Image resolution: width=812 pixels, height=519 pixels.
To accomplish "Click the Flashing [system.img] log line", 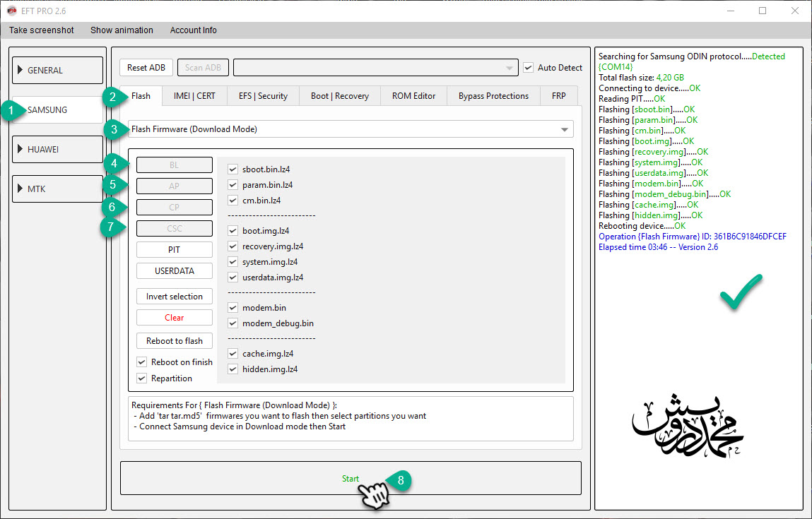I will coord(650,162).
